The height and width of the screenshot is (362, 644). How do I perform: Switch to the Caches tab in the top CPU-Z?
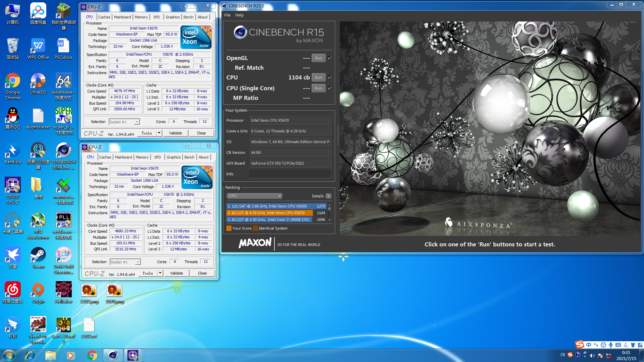pos(104,17)
